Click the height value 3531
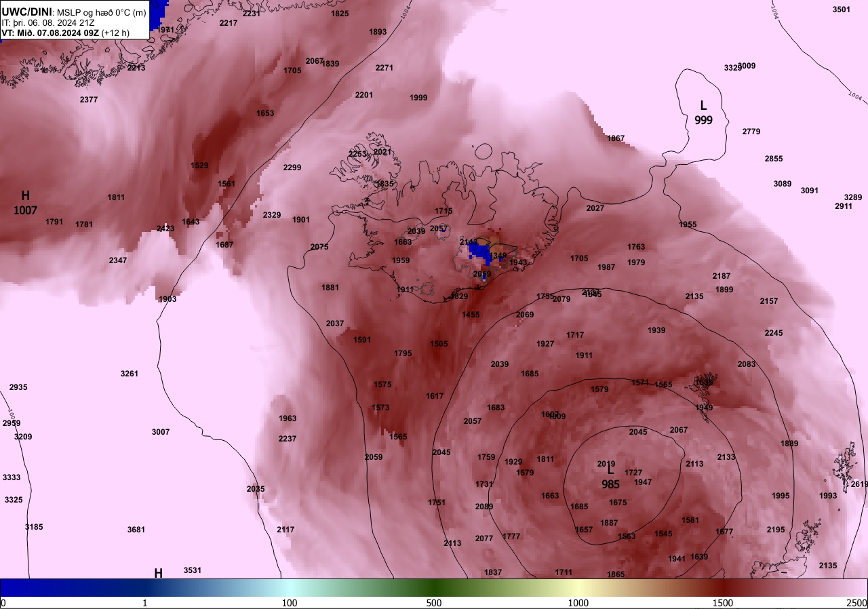 point(193,570)
